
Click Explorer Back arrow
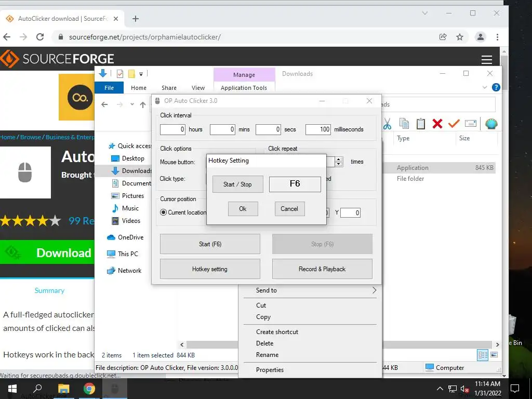(104, 104)
